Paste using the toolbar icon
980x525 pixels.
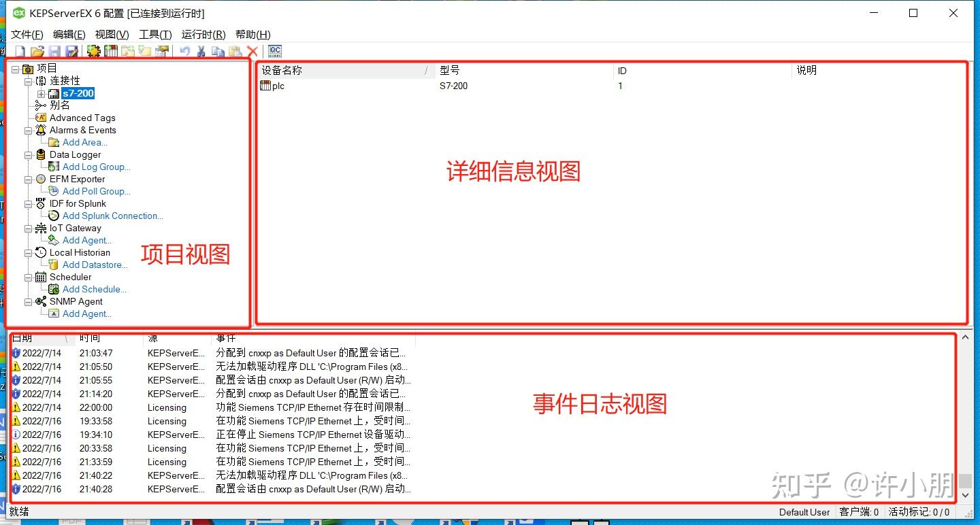(236, 51)
